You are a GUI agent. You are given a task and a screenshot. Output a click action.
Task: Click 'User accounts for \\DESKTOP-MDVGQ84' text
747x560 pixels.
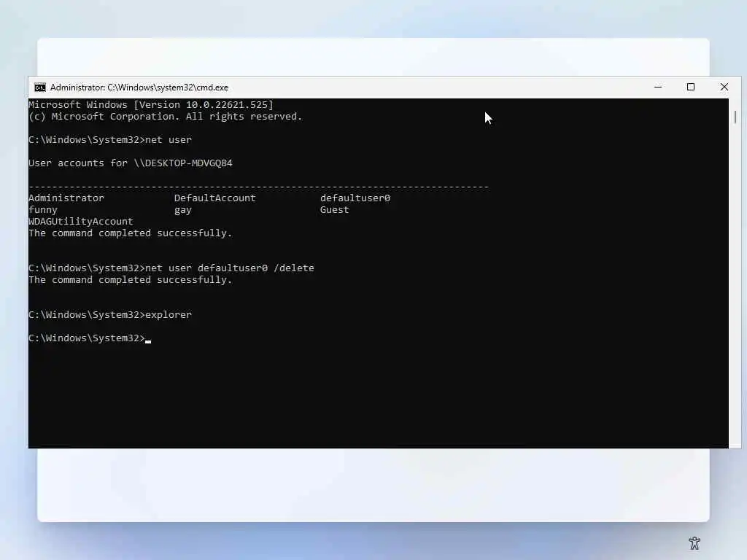[x=131, y=163]
